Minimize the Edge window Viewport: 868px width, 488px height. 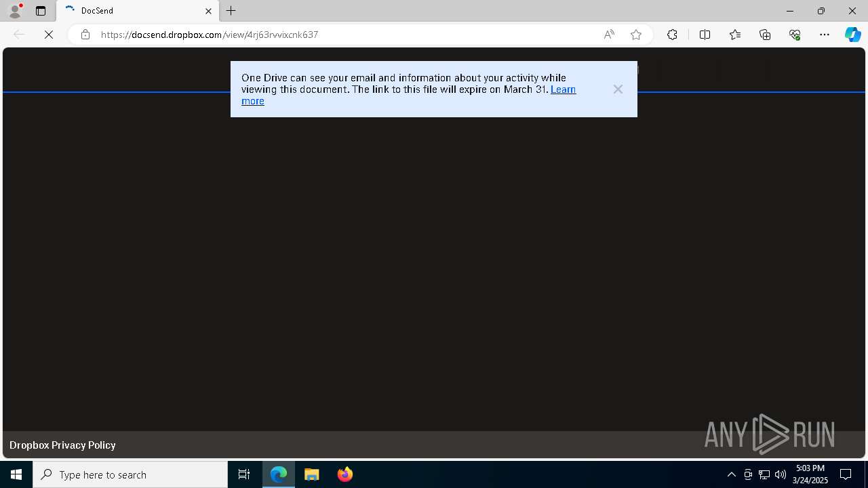click(x=790, y=11)
